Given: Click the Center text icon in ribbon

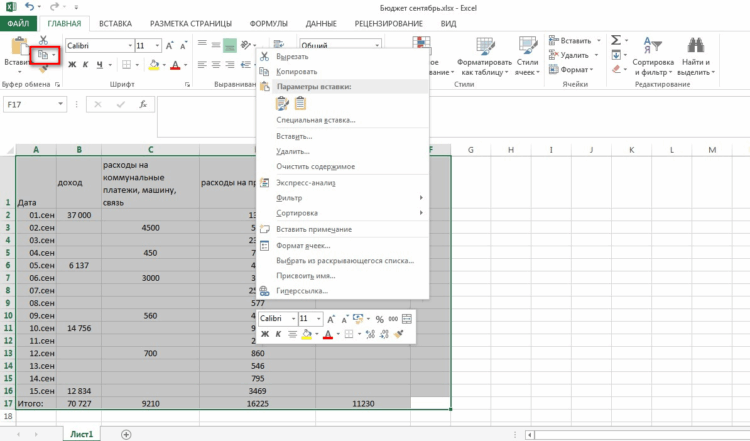Looking at the screenshot, I should [216, 65].
